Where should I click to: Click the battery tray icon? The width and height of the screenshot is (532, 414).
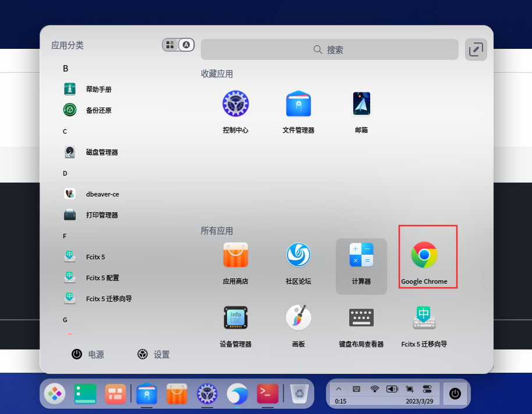point(392,389)
